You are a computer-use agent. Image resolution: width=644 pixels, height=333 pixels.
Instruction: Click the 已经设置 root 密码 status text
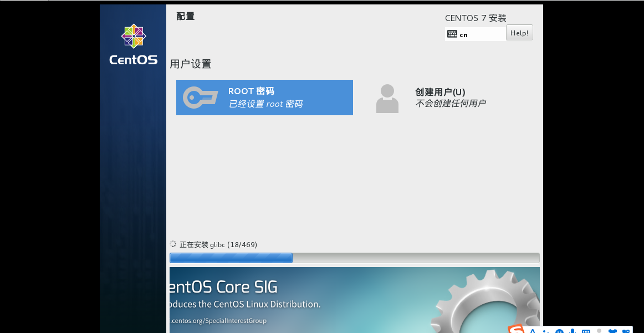click(265, 104)
